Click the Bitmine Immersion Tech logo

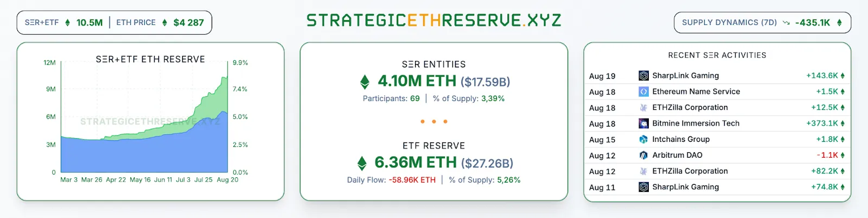pyautogui.click(x=643, y=123)
